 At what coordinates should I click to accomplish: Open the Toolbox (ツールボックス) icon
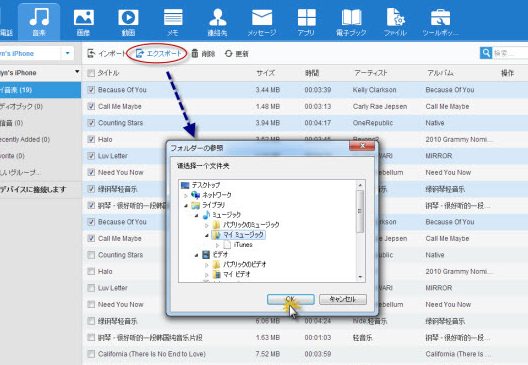[x=440, y=17]
